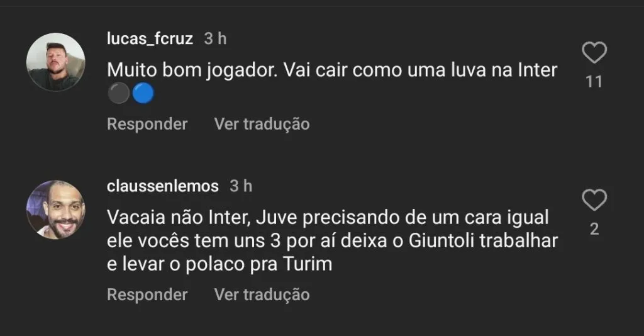The height and width of the screenshot is (336, 644).
Task: Open lucas_fcruz's profile picture
Action: tap(55, 62)
